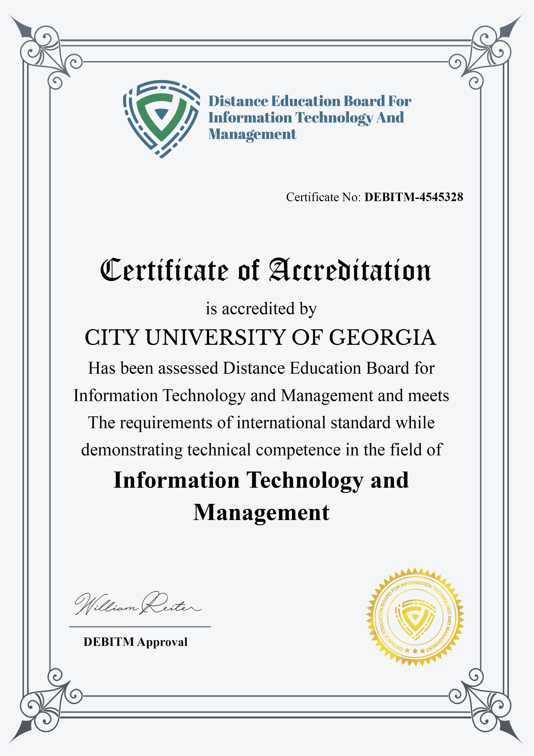Image resolution: width=534 pixels, height=756 pixels.
Task: Click the three stars on gold seal
Action: 415,651
